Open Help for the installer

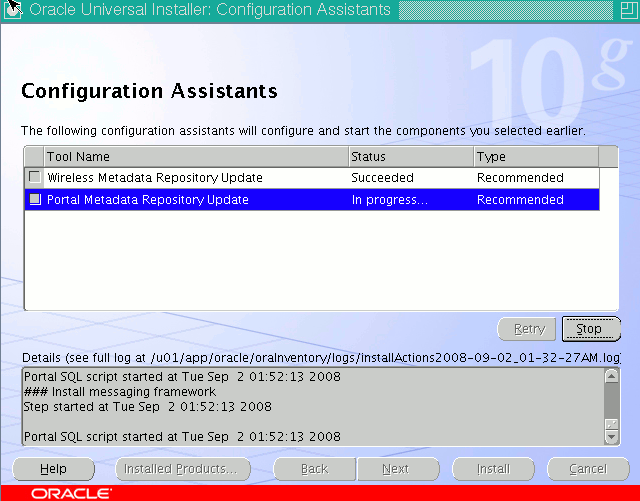click(53, 469)
